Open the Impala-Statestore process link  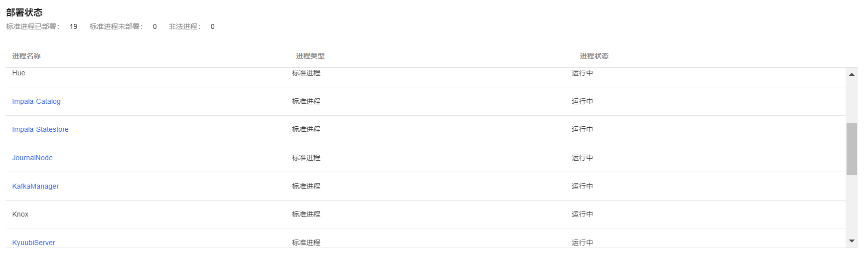click(x=40, y=129)
